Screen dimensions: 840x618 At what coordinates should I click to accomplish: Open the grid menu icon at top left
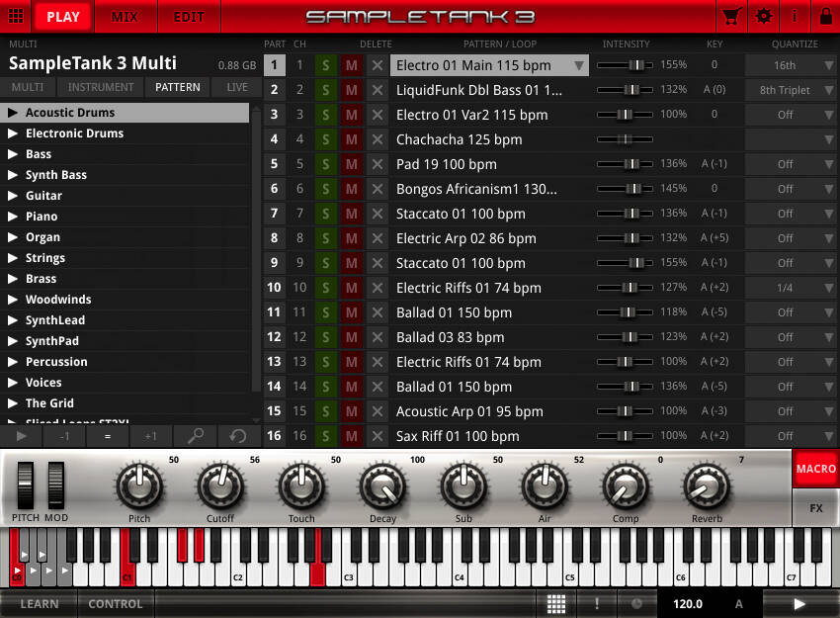click(16, 16)
